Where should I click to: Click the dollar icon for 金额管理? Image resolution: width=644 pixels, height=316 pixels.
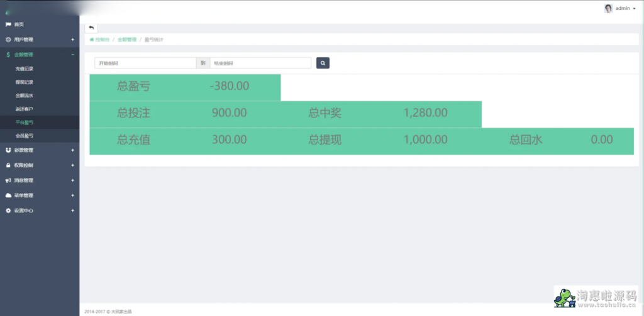(x=8, y=55)
